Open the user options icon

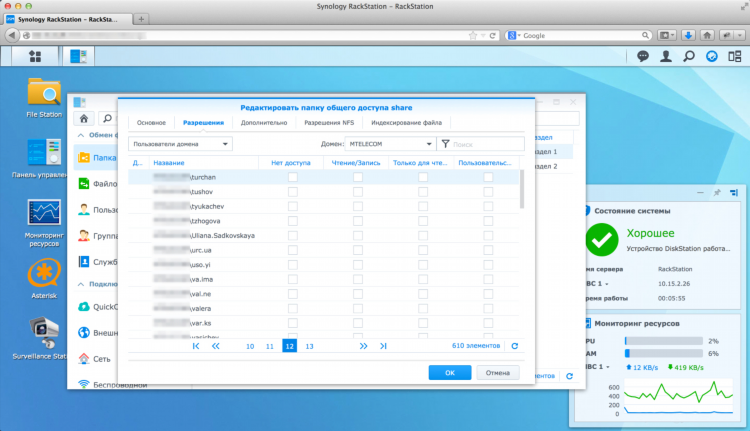tap(666, 56)
